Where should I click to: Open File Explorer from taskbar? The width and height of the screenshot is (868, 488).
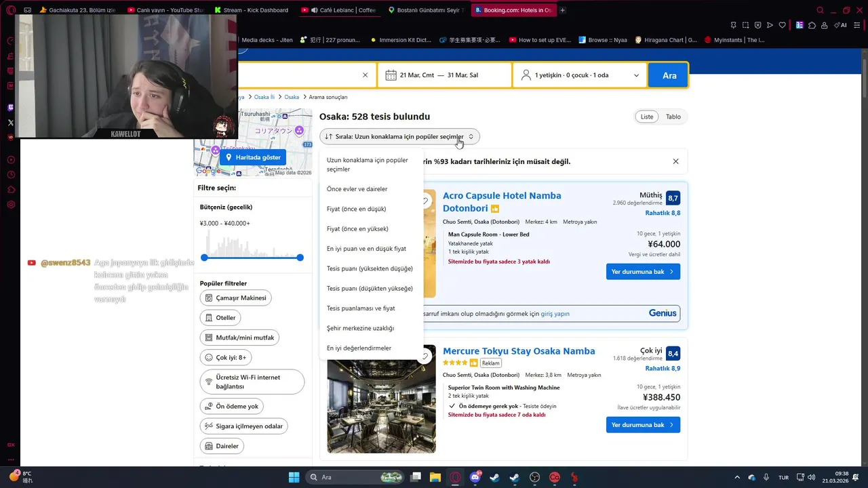pyautogui.click(x=435, y=477)
